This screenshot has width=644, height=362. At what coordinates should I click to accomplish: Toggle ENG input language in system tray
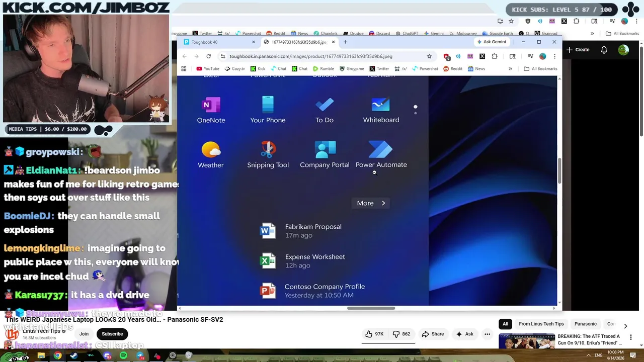(599, 355)
